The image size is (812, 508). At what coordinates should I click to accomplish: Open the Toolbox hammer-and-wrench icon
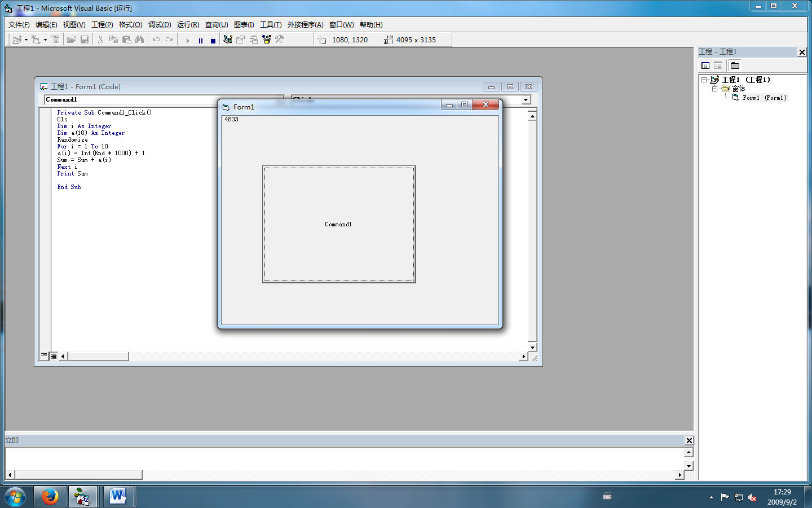click(280, 40)
